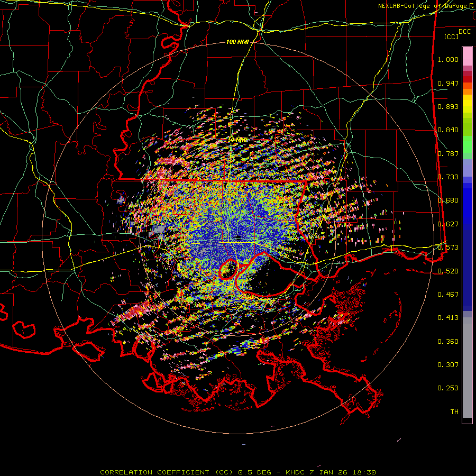Select the 0.467 legend value
This screenshot has width=476, height=476.
click(x=448, y=295)
